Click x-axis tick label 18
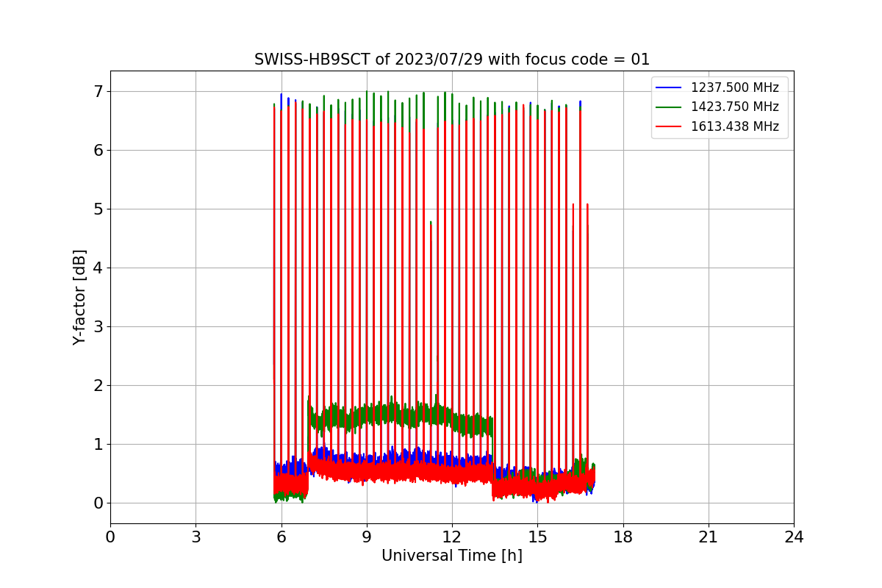882x588 pixels. (x=623, y=537)
